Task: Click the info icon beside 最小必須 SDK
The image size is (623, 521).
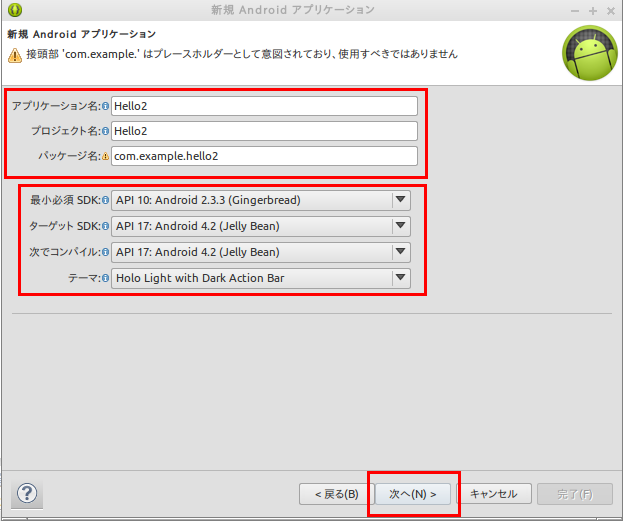Action: 105,200
